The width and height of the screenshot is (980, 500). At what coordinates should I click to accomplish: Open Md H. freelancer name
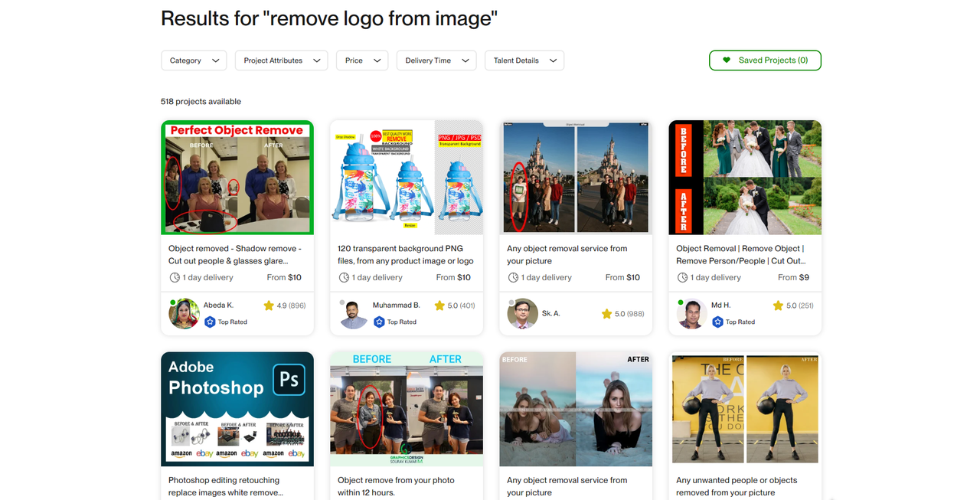coord(721,306)
